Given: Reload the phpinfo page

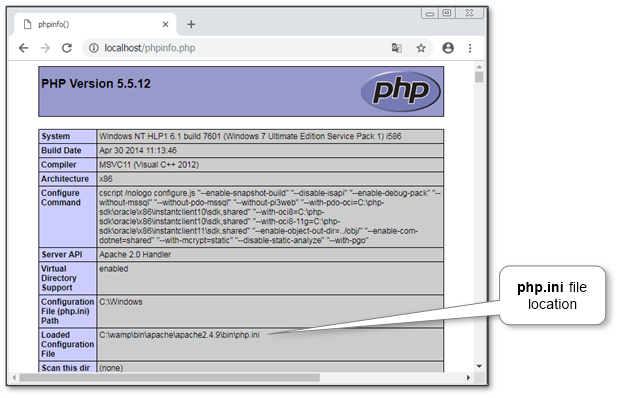Looking at the screenshot, I should pos(67,48).
